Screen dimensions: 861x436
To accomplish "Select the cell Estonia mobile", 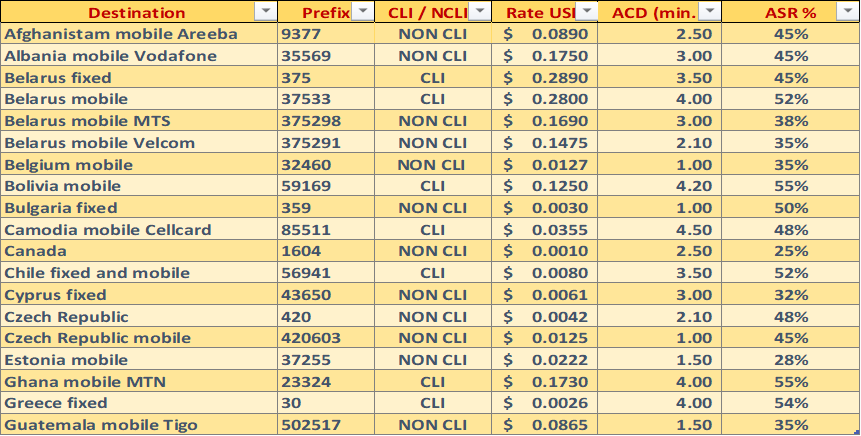I will coord(139,360).
